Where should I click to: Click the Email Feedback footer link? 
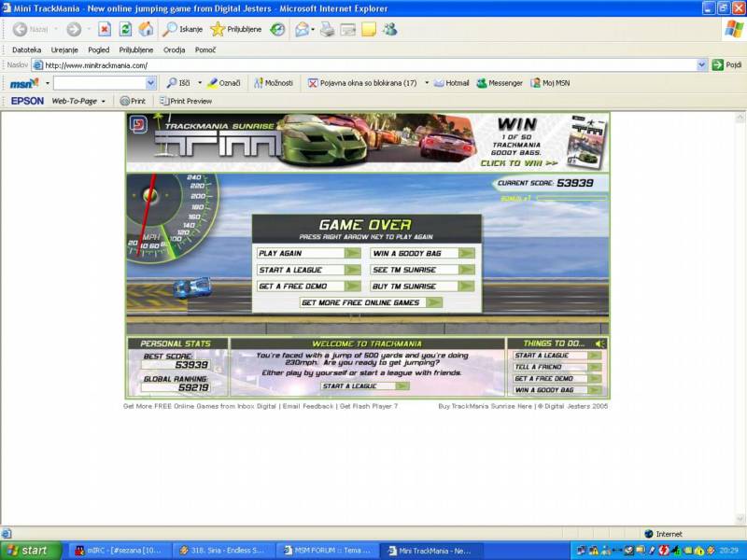coord(308,406)
